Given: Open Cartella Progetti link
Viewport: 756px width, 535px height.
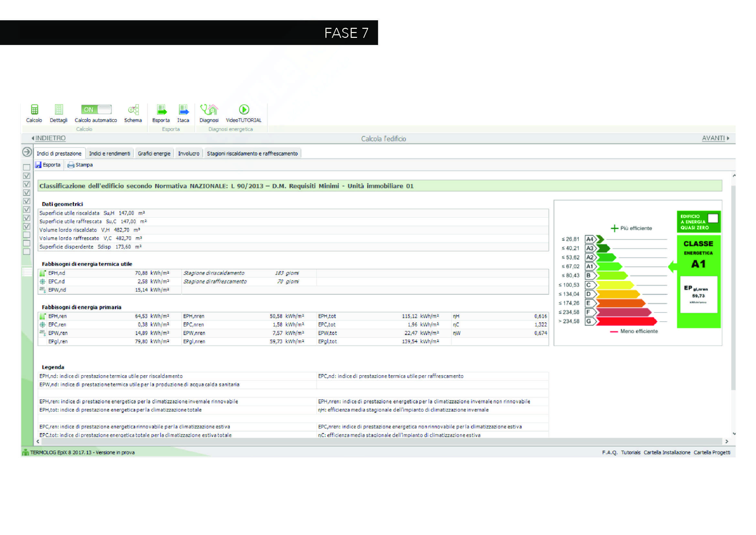Looking at the screenshot, I should click(x=712, y=453).
